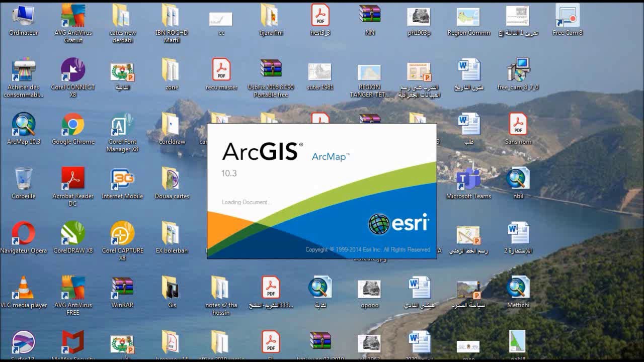Open the Corbeille recycle bin
This screenshot has height=362, width=644.
point(23,179)
